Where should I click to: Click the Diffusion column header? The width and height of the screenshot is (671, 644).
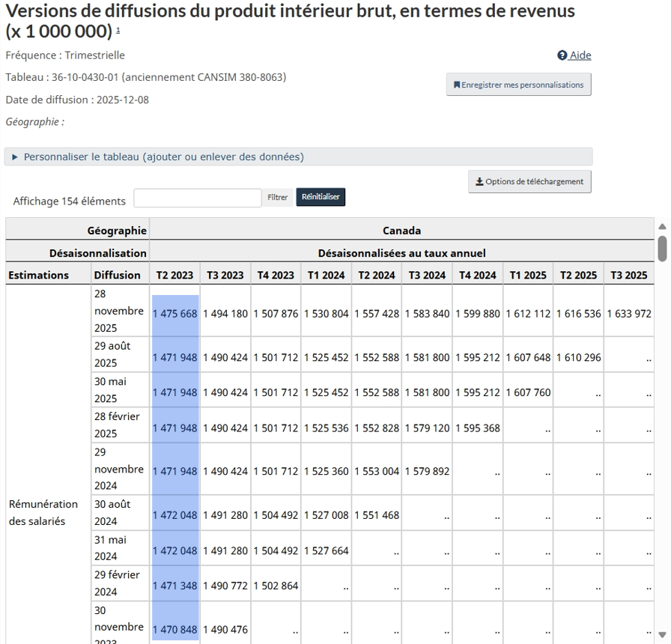tap(117, 275)
